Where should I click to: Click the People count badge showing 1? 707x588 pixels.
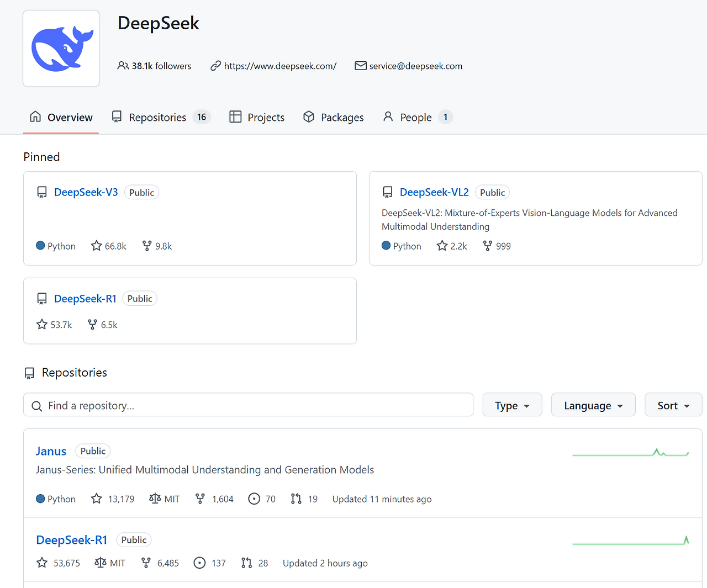446,117
